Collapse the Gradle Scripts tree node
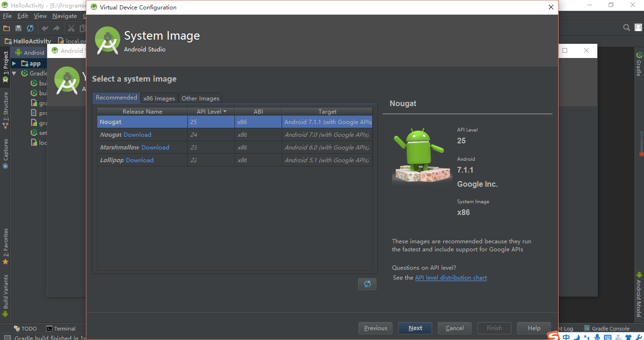The width and height of the screenshot is (644, 340). coord(14,74)
